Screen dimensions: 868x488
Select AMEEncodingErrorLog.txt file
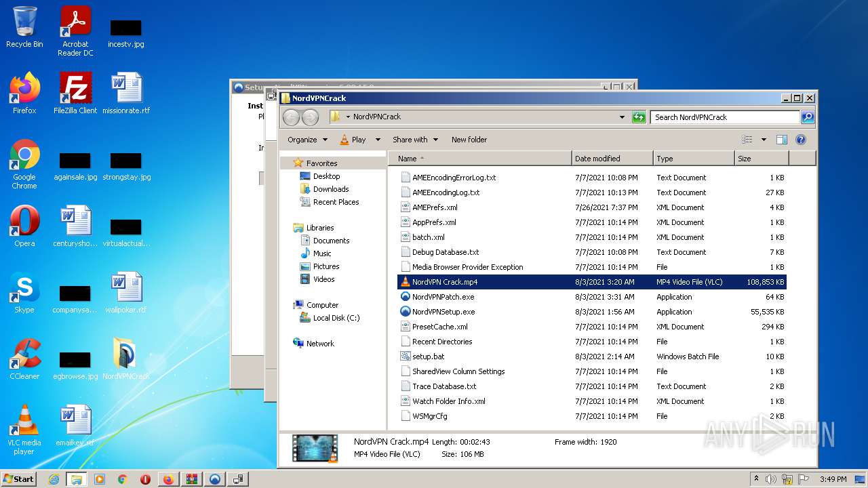tap(591, 178)
